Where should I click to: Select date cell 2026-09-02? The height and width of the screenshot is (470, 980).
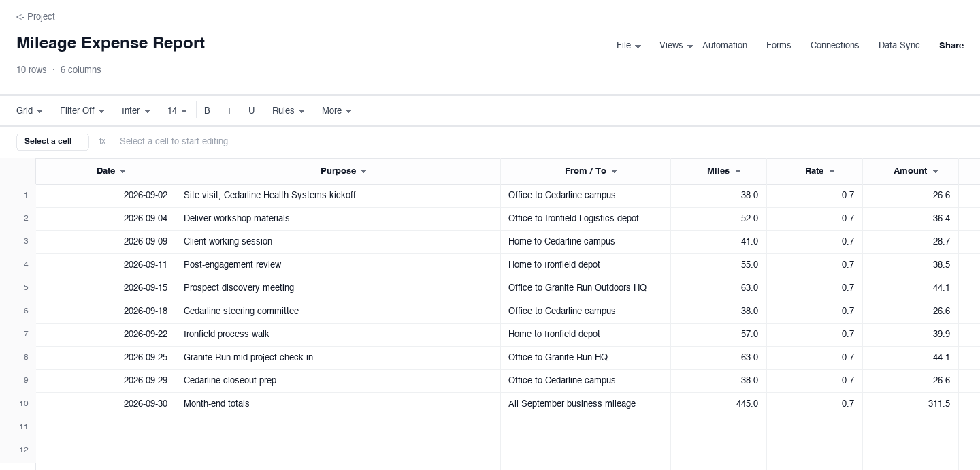click(105, 196)
